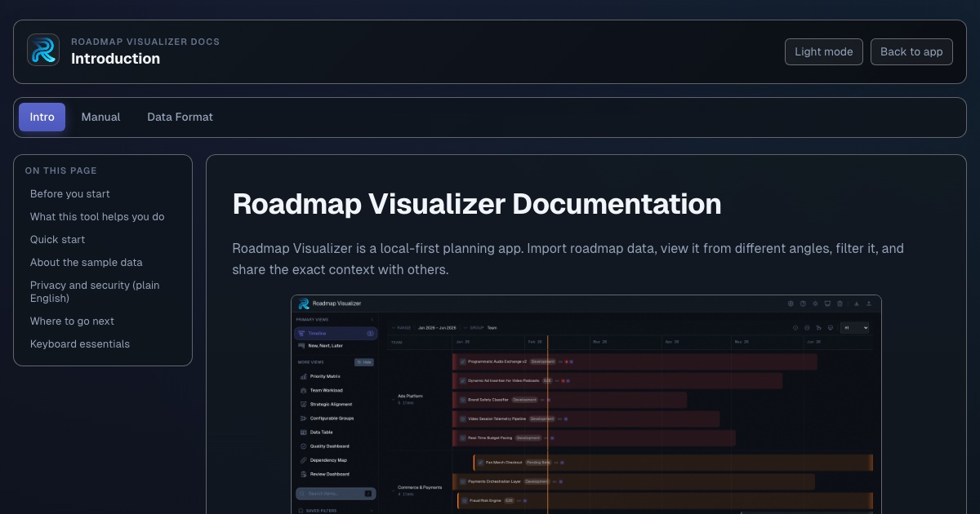Screen dimensions: 980x514
Task: Click the ON THIS PAGE heading
Action: (61, 171)
